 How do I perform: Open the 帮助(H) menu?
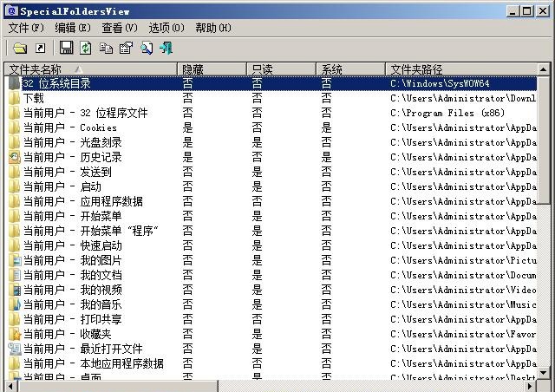[213, 28]
